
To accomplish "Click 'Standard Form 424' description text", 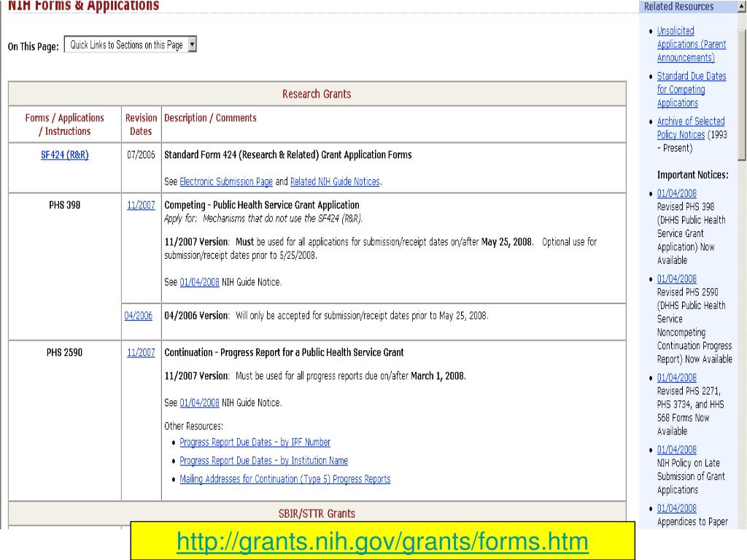I will pos(287,155).
